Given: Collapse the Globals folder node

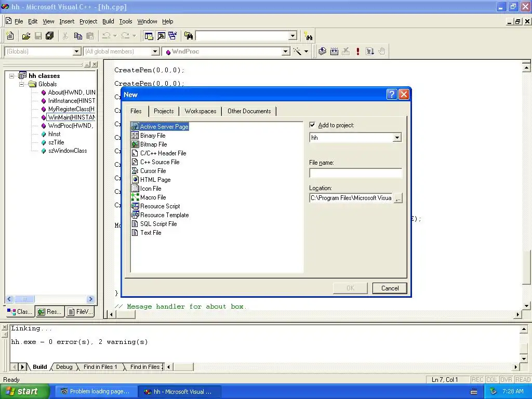Looking at the screenshot, I should click(21, 84).
